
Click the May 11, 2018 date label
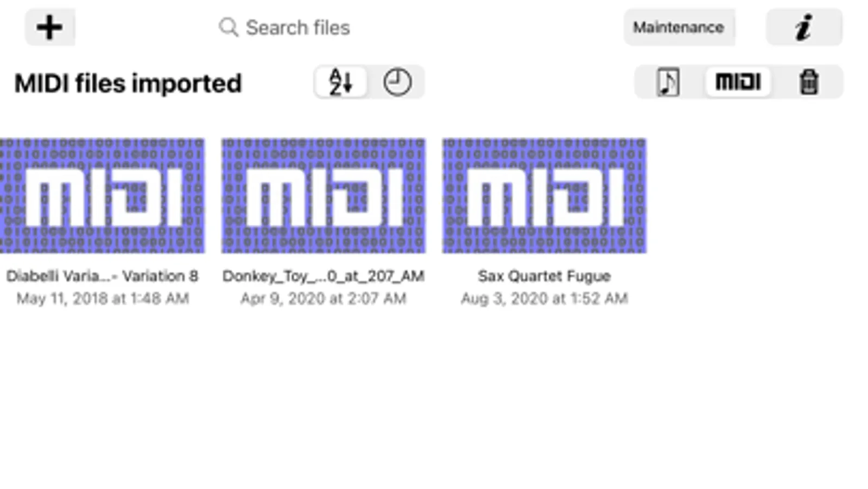[x=102, y=298]
